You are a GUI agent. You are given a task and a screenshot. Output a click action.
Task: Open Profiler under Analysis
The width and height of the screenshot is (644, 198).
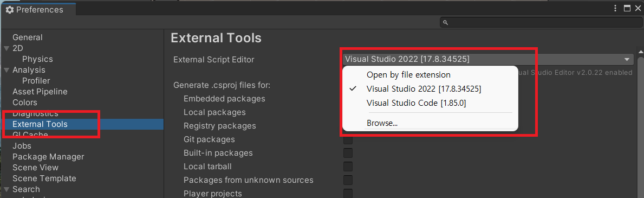36,81
